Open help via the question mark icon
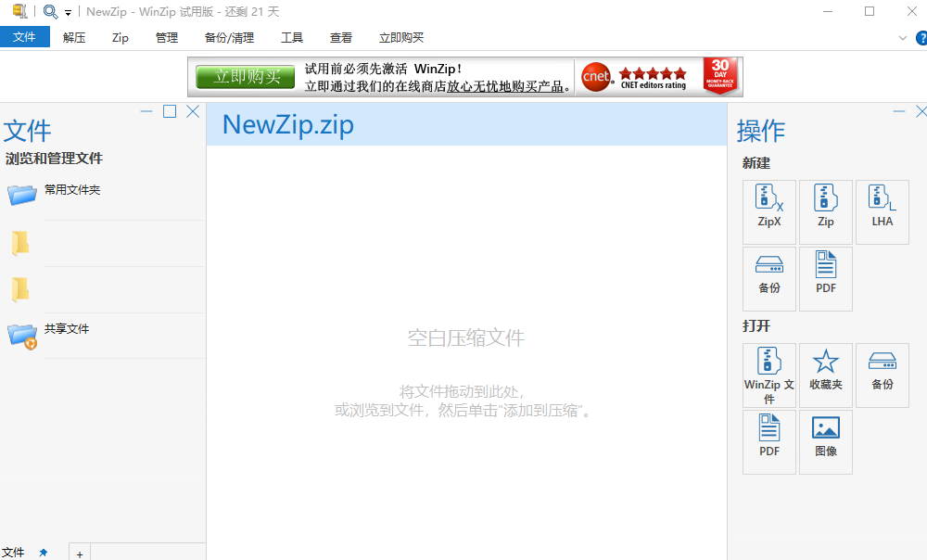This screenshot has width=927, height=560. pos(921,38)
